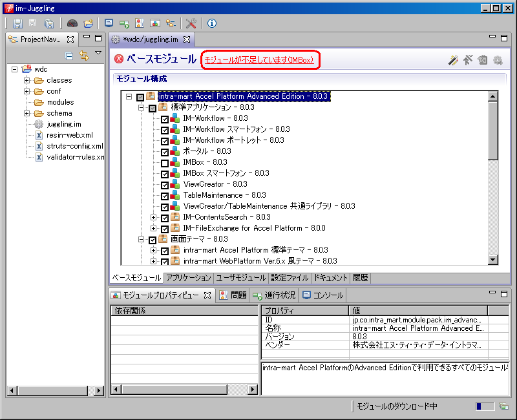The height and width of the screenshot is (420, 517).
Task: Open the 問題 view tab
Action: click(233, 295)
